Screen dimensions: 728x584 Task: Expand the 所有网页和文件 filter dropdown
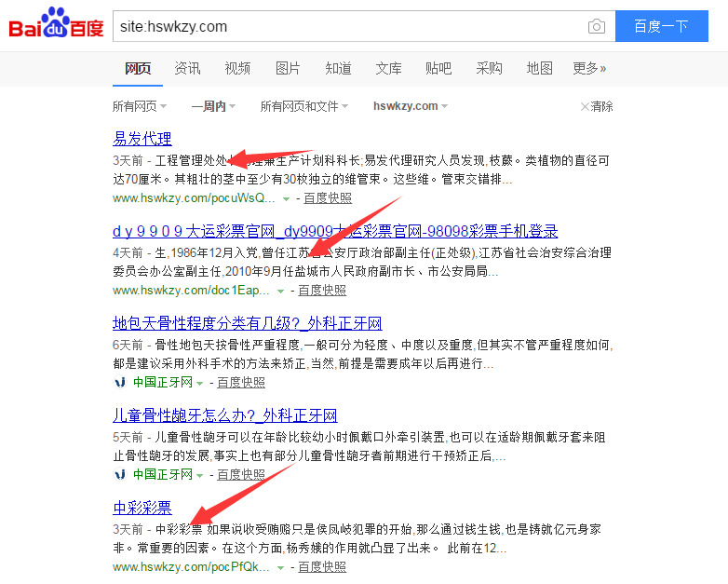coord(304,106)
